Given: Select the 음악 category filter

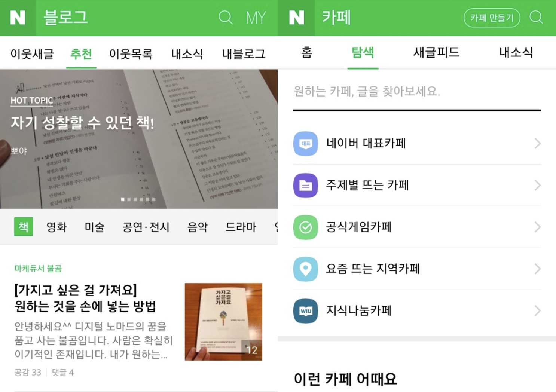Looking at the screenshot, I should coord(197,227).
